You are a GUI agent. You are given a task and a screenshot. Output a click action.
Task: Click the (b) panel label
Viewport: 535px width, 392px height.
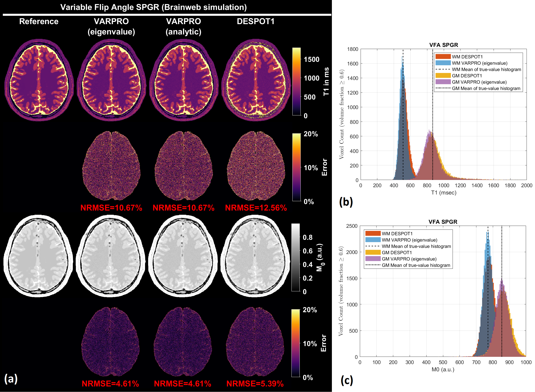coord(346,202)
